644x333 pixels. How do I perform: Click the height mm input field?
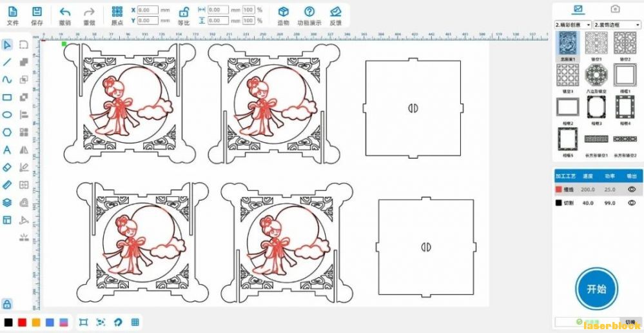click(218, 20)
